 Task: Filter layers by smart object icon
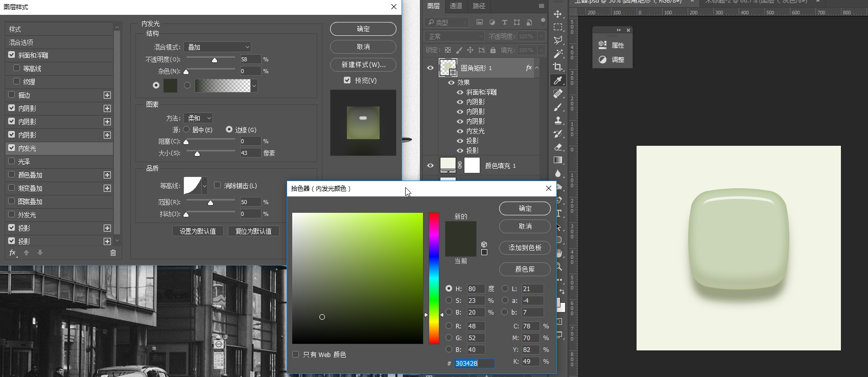coord(529,22)
